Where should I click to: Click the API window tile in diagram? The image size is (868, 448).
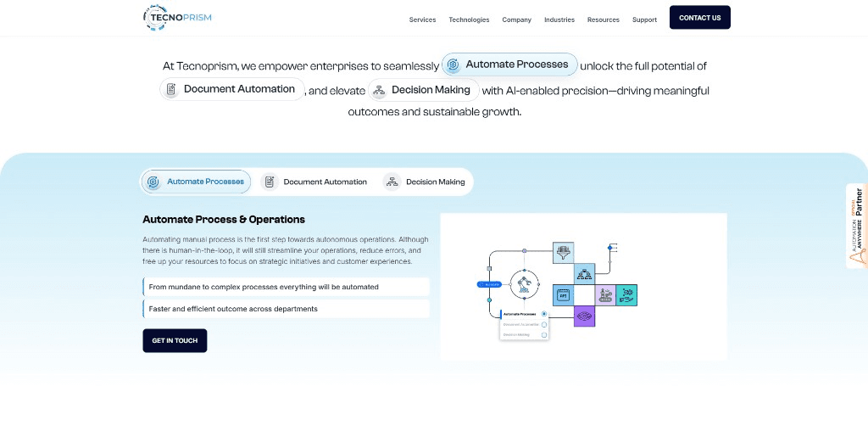563,294
